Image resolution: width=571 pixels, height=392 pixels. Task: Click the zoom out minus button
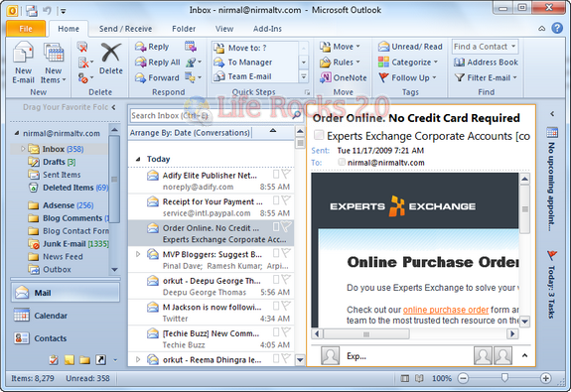click(x=463, y=378)
